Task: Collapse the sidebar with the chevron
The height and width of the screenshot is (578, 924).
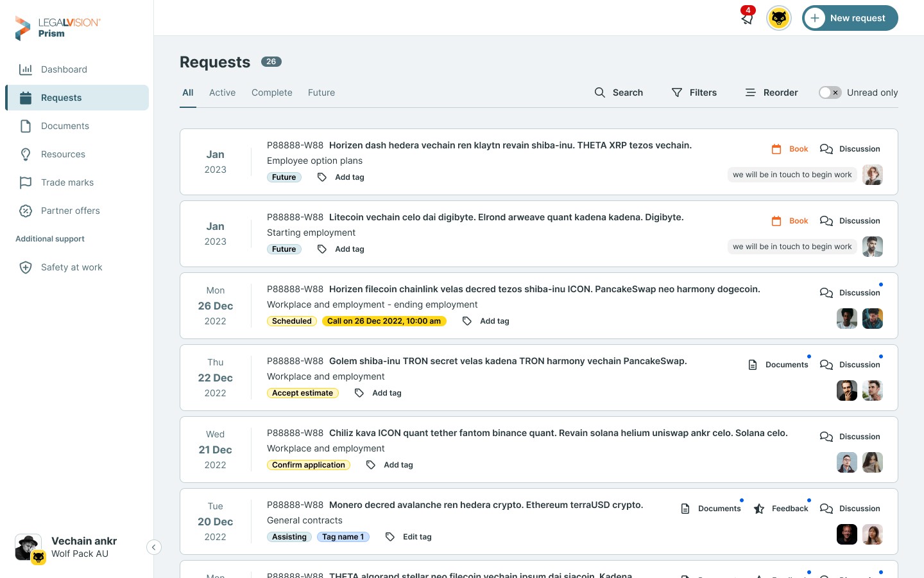Action: coord(154,547)
